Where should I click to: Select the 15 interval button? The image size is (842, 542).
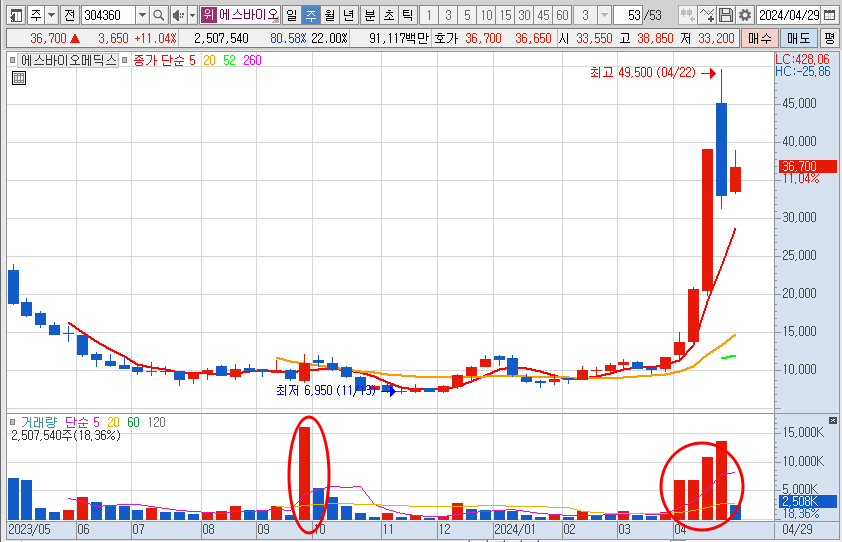[x=505, y=15]
